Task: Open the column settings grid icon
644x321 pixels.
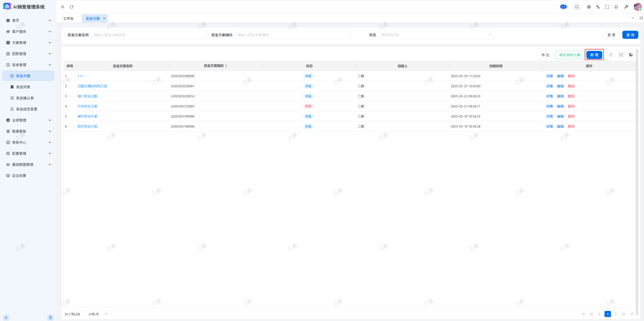Action: 631,55
